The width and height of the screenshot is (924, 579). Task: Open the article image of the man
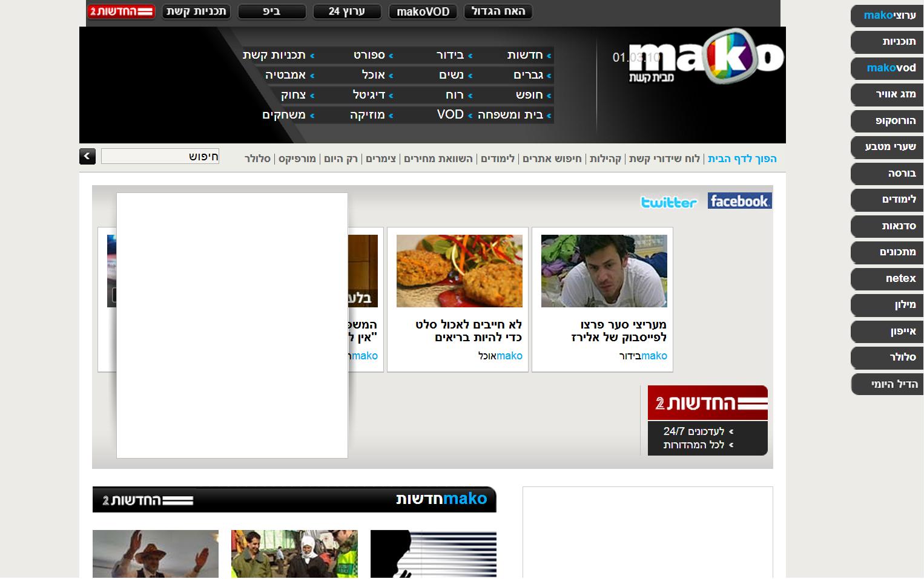click(x=604, y=271)
